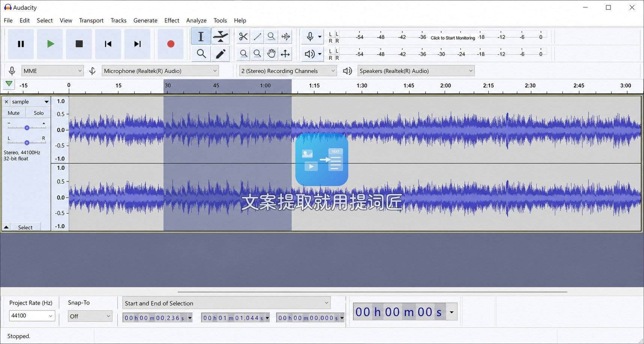Collapse the sample track with the up arrow
Image resolution: width=644 pixels, height=344 pixels.
pyautogui.click(x=6, y=227)
